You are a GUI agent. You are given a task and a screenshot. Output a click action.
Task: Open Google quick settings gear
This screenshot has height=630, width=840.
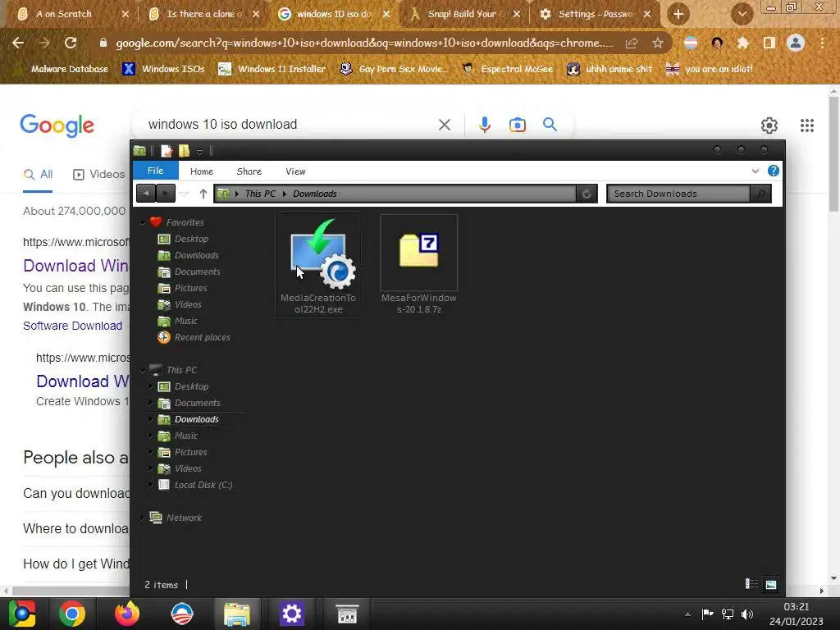(x=769, y=126)
